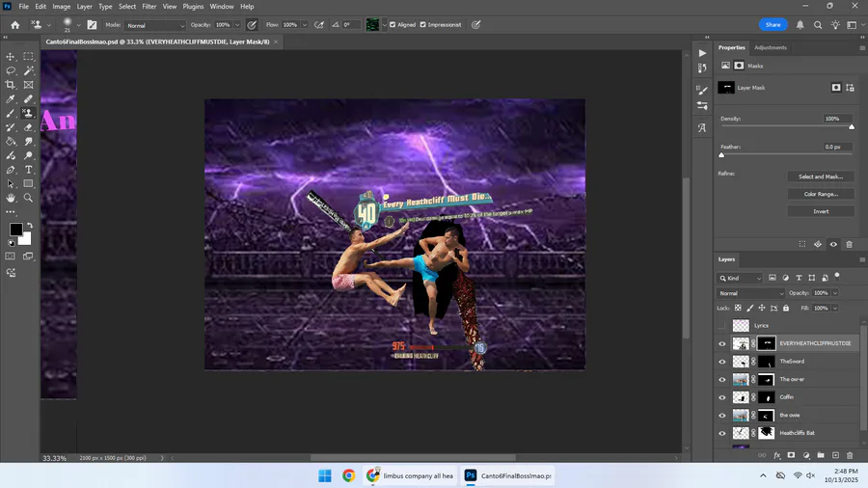This screenshot has height=488, width=868.
Task: Click the Color Range button
Action: tap(821, 194)
